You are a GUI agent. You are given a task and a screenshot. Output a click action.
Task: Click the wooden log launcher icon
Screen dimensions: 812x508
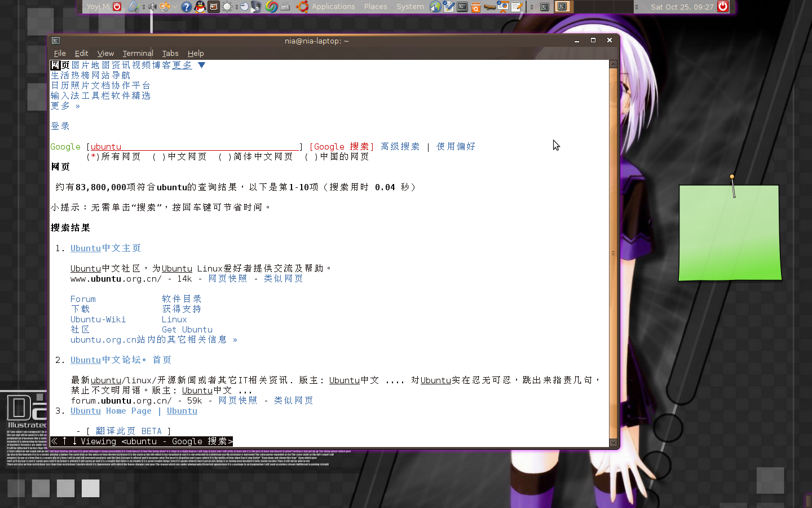tap(489, 7)
